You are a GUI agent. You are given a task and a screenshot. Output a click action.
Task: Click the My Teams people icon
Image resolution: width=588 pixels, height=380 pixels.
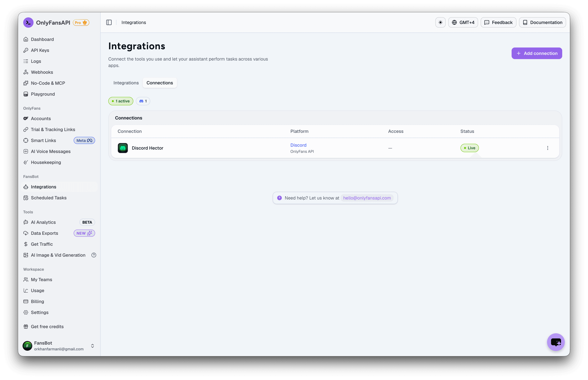coord(26,280)
